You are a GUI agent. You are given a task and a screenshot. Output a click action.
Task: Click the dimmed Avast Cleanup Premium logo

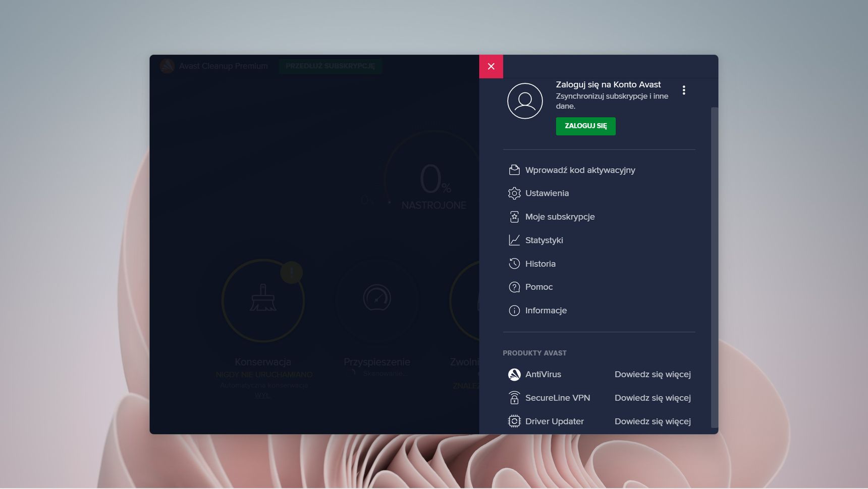tap(167, 66)
